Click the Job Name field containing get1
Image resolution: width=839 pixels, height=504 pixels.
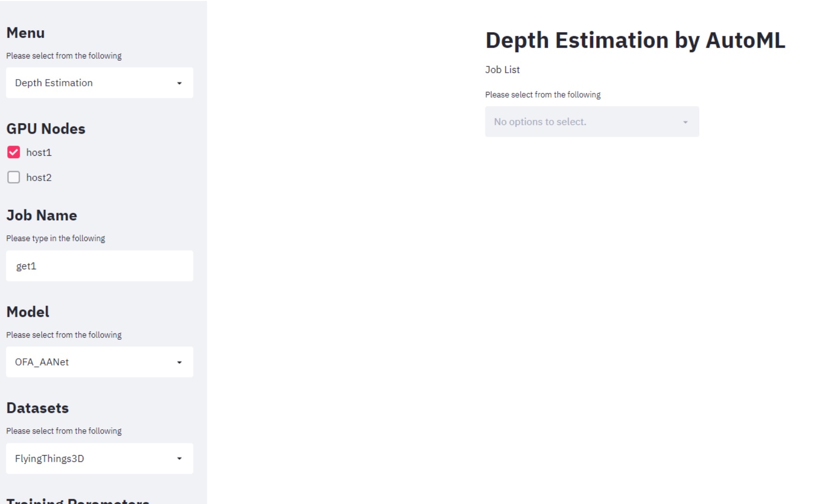[100, 266]
